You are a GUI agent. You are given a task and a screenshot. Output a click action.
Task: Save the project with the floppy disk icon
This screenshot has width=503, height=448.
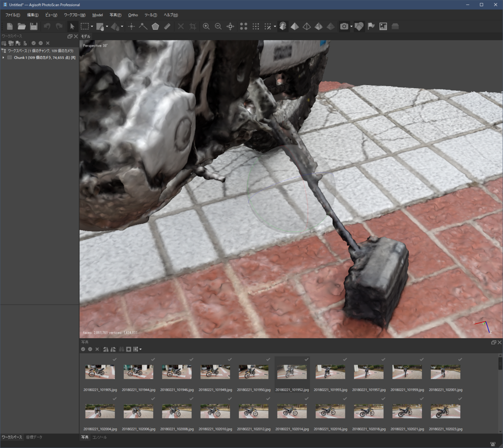point(34,26)
